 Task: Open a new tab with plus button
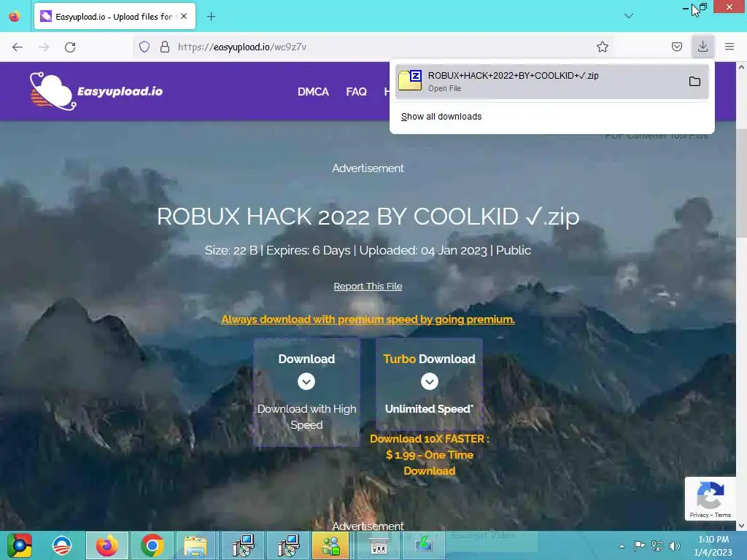(x=211, y=17)
